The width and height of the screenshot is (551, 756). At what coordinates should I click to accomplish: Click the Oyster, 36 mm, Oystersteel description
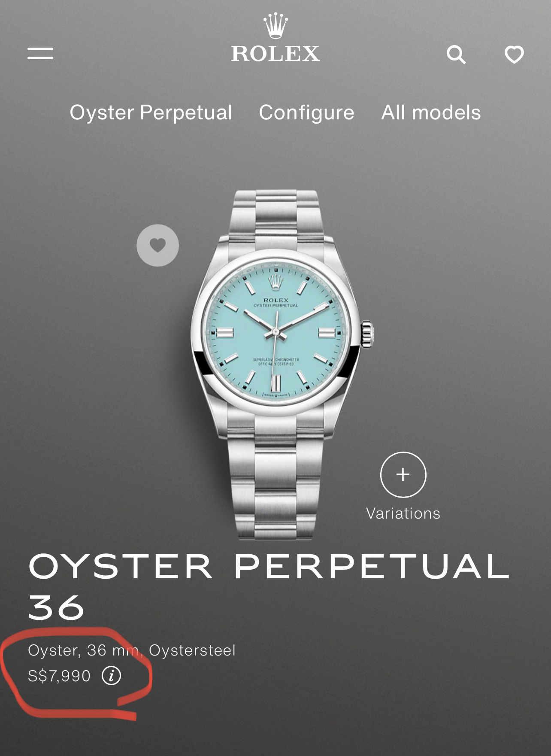[x=132, y=650]
